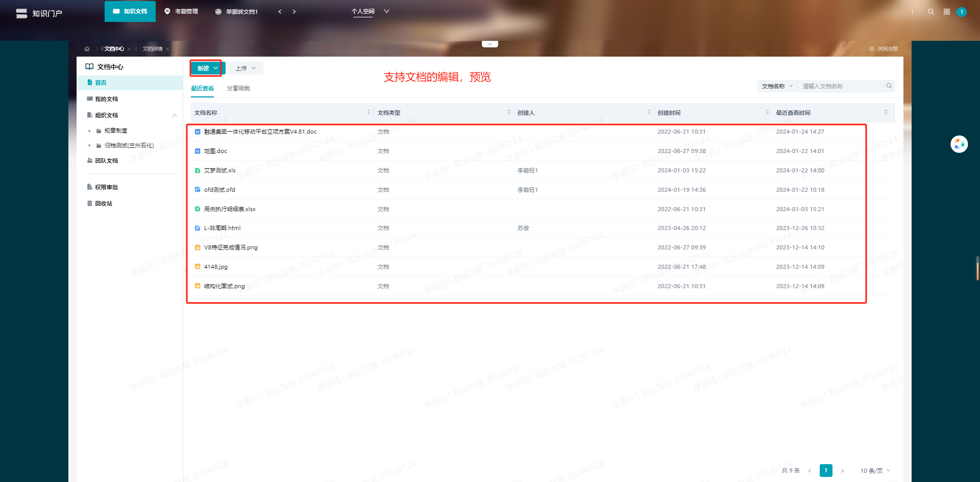This screenshot has height=482, width=980.
Task: Open the 10 条/页 page size dropdown
Action: (x=875, y=471)
